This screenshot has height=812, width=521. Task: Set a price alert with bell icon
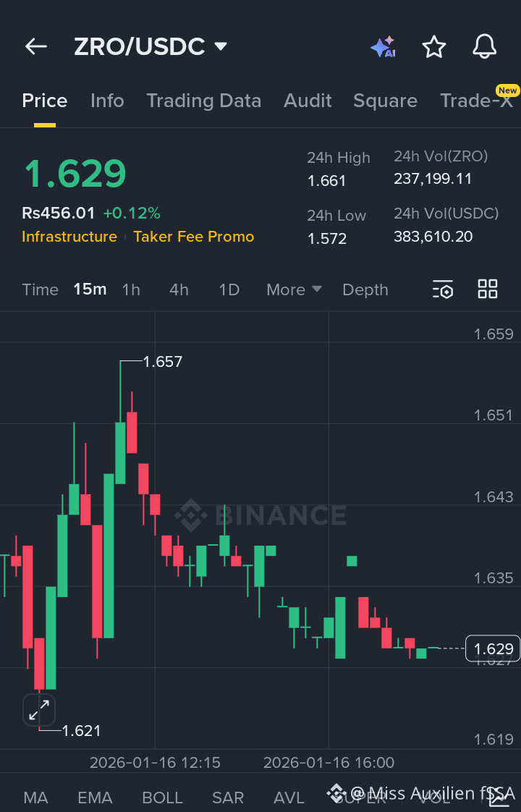tap(484, 47)
